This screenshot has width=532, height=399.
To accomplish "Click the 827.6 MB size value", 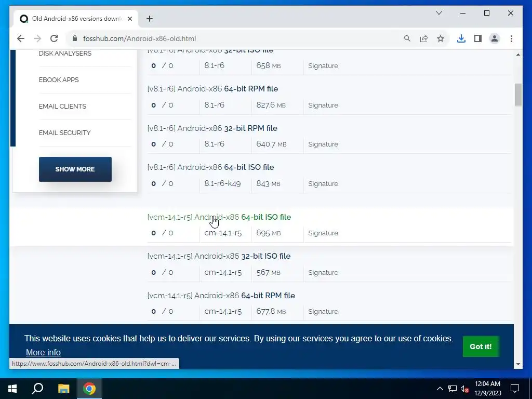I will 271,105.
